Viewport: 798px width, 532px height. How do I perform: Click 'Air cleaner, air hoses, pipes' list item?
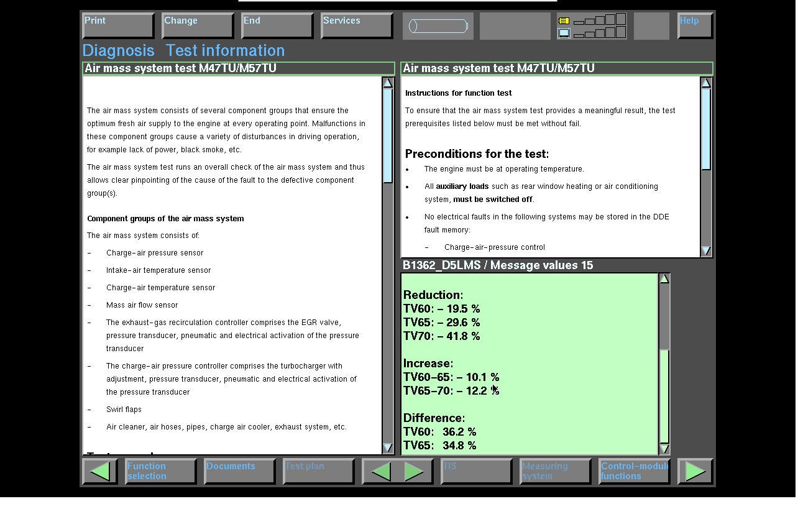click(x=226, y=427)
